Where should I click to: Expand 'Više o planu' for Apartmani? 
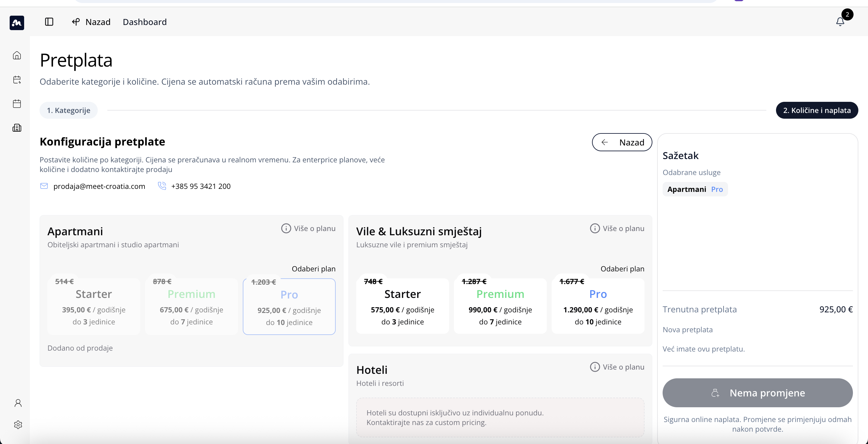[x=308, y=229]
